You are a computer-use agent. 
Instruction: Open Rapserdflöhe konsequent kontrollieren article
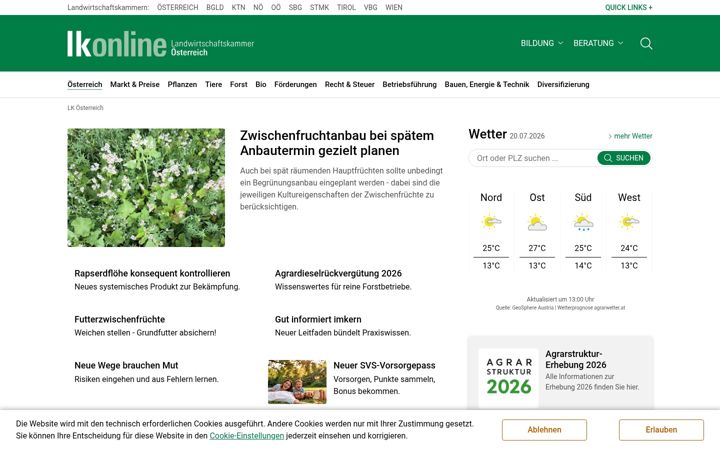click(152, 273)
